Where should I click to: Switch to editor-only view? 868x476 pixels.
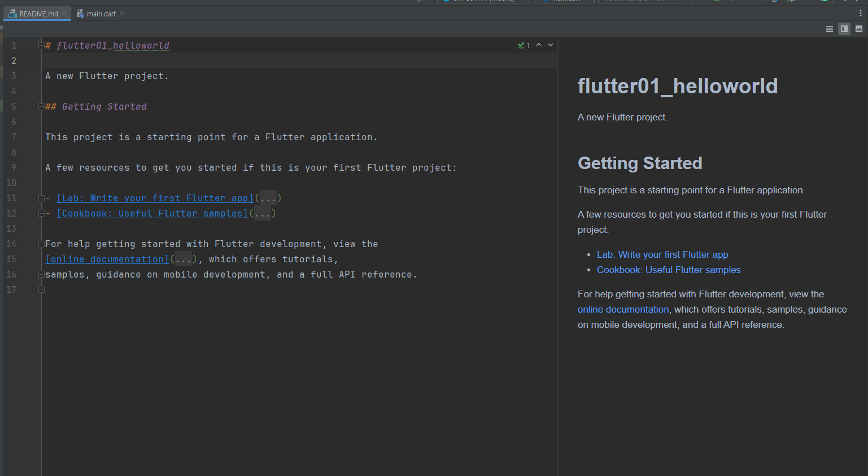[829, 29]
